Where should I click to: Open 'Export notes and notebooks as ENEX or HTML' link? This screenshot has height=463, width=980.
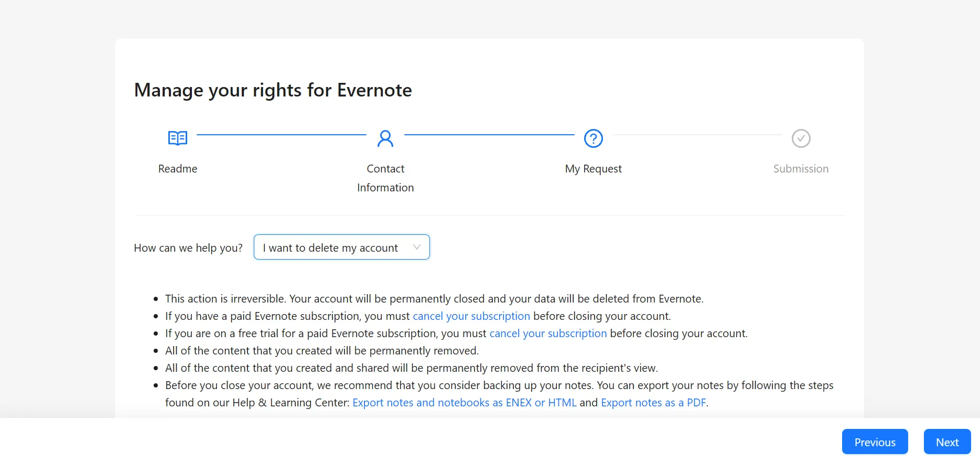464,403
